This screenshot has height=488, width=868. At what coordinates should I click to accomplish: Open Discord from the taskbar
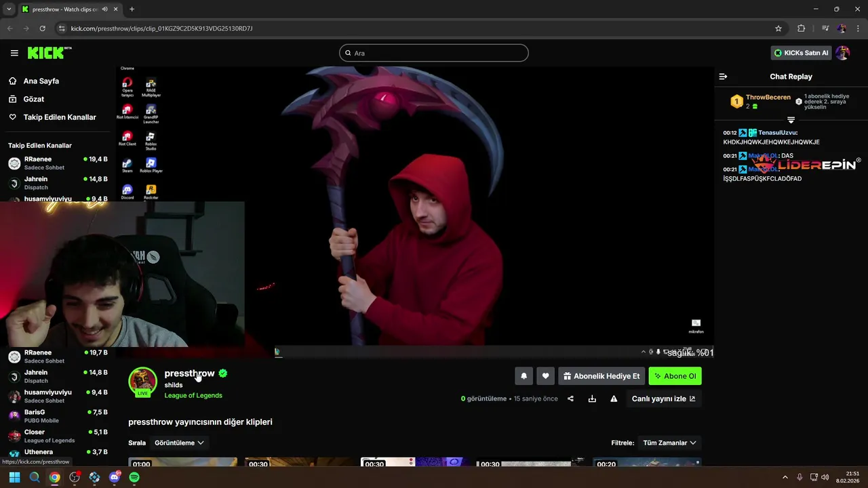pyautogui.click(x=115, y=477)
